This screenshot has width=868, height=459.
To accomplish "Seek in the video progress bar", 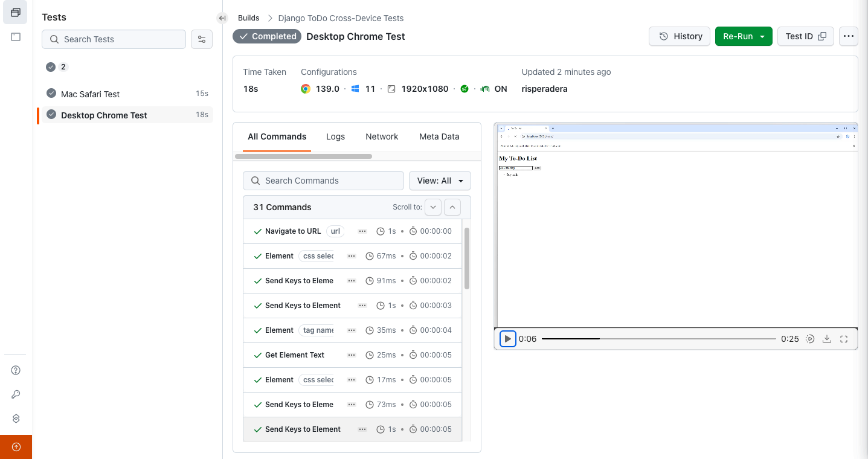I will (658, 339).
